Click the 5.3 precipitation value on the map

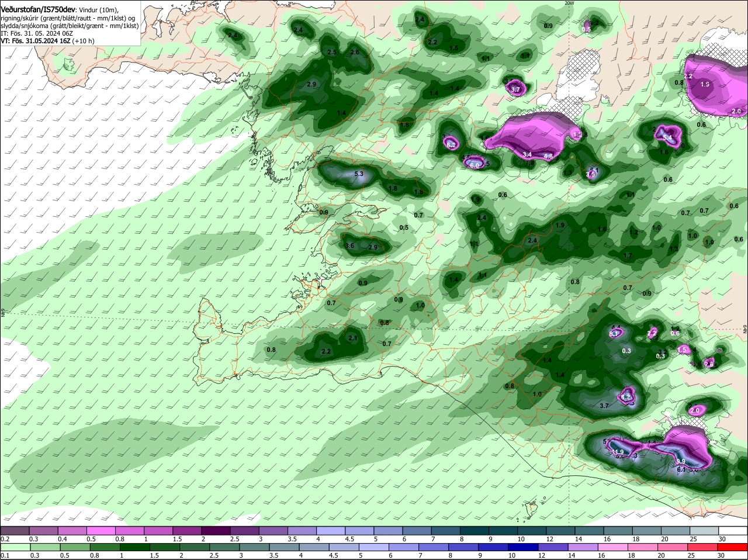pos(359,174)
